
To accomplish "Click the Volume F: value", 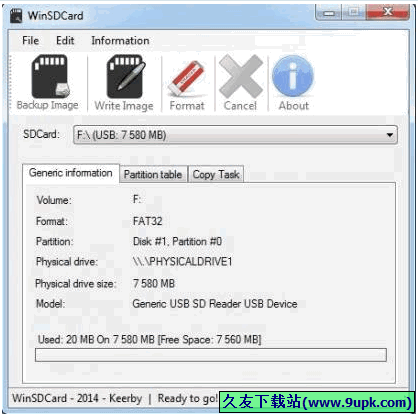I will click(x=137, y=200).
